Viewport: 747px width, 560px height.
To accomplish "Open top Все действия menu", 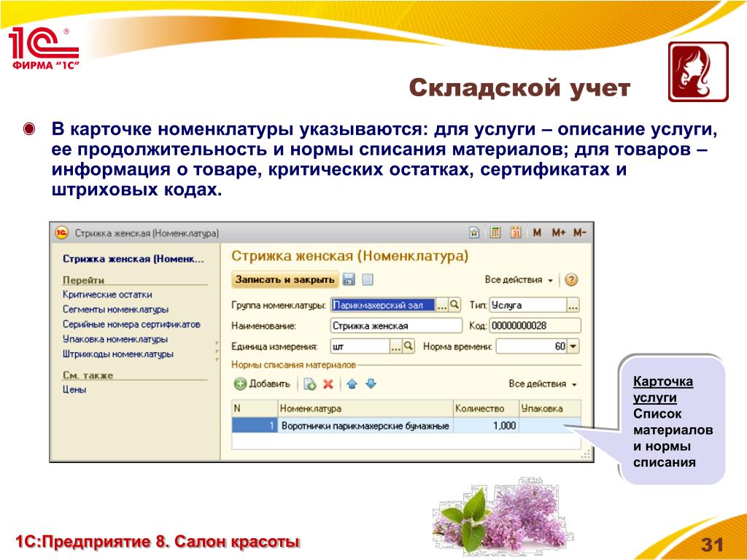I will pyautogui.click(x=519, y=279).
